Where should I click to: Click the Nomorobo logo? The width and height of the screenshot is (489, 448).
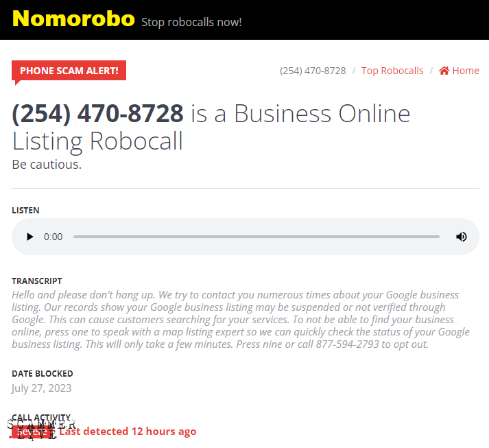coord(73,19)
